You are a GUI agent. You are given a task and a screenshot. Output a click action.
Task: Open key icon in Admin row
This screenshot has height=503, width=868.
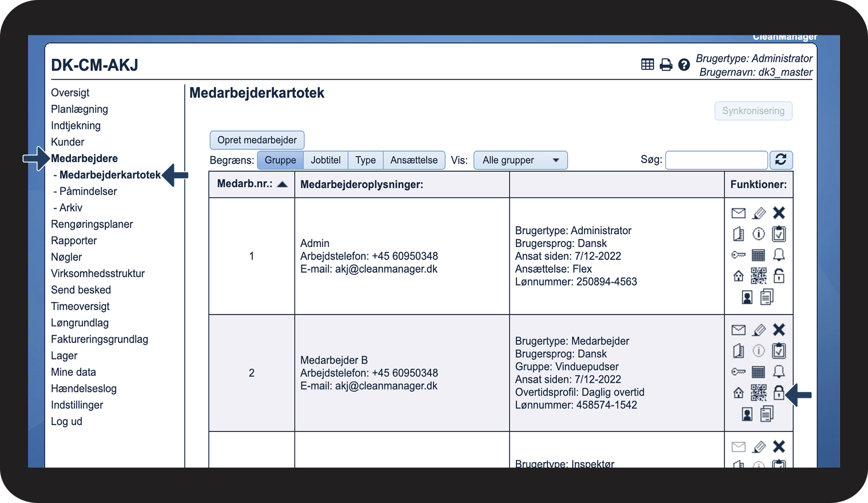[x=738, y=255]
